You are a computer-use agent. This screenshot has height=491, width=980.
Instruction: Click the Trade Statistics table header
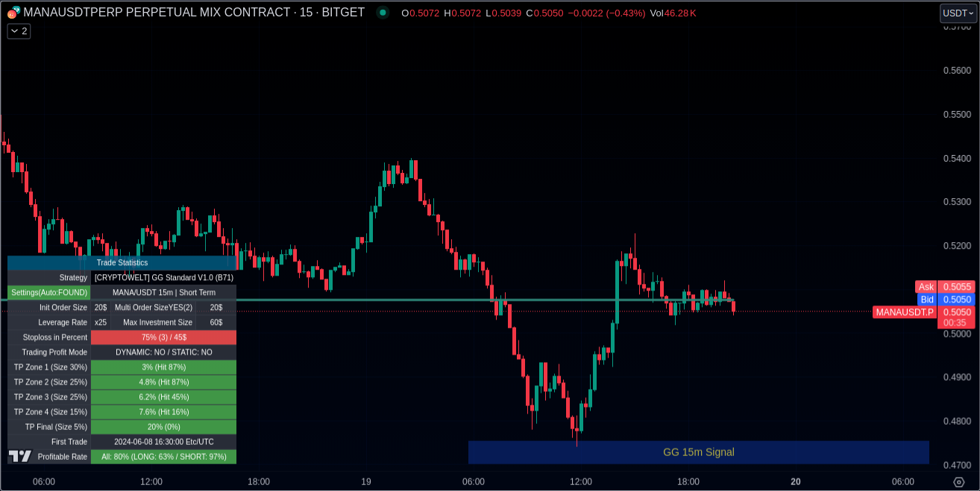coord(122,263)
